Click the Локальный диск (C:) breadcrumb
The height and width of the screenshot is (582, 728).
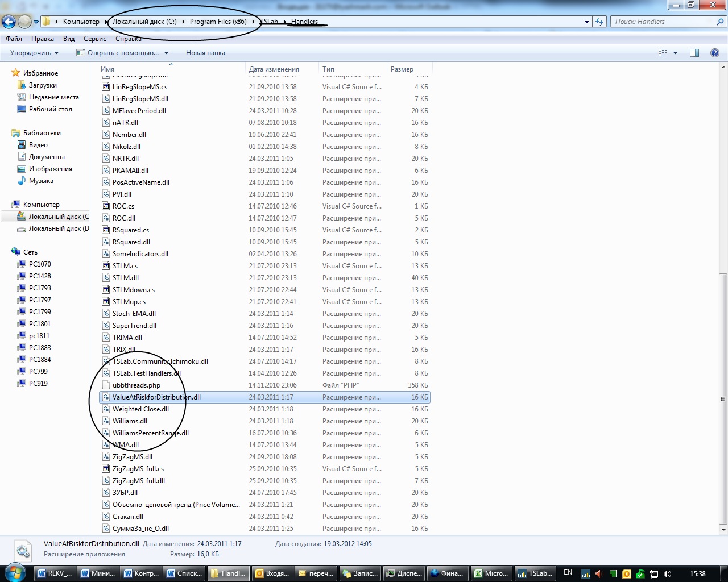point(144,22)
